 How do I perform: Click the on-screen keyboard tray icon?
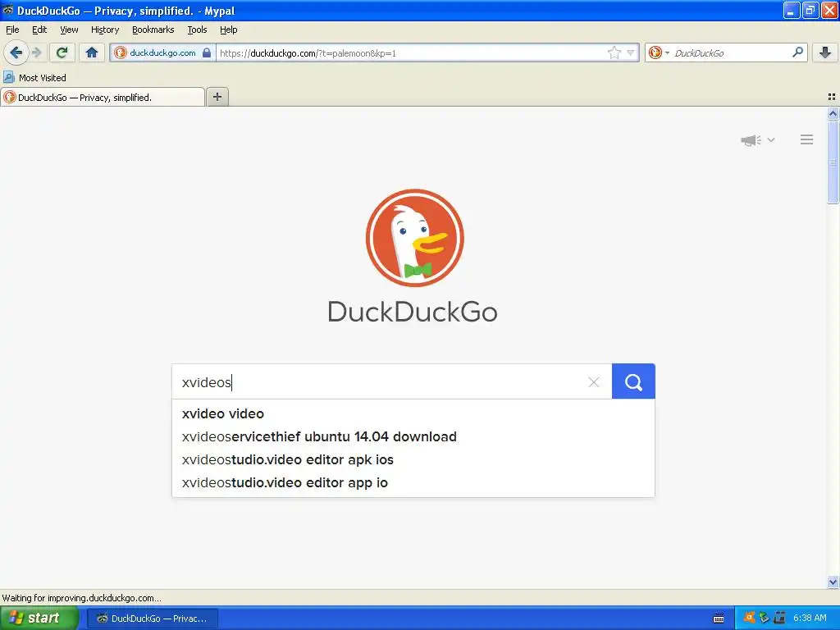pyautogui.click(x=719, y=619)
